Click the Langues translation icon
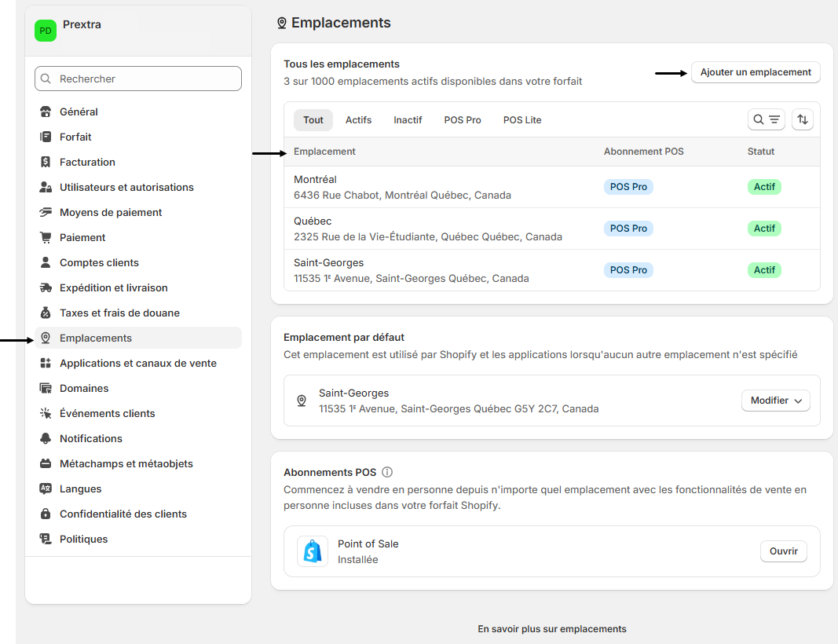 click(46, 489)
